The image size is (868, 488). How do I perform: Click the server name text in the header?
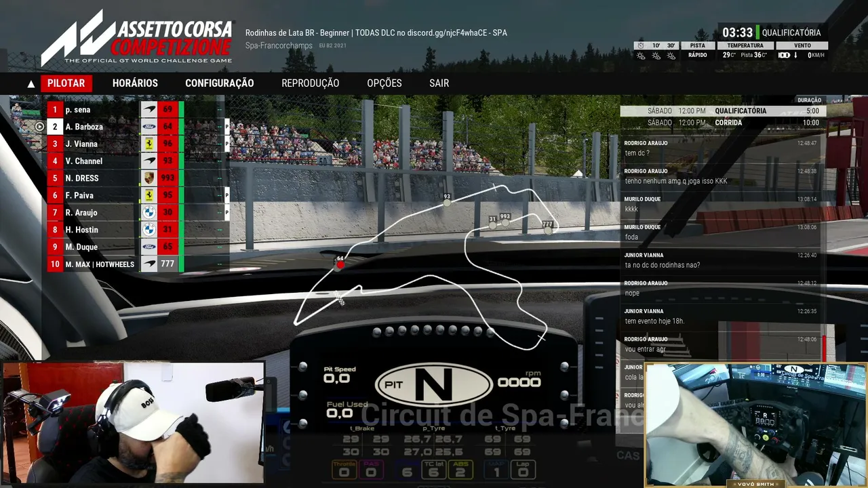(376, 33)
